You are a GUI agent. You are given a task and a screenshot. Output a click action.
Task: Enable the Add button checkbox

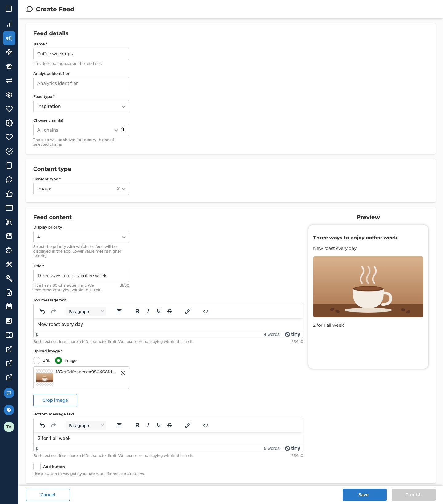[37, 467]
